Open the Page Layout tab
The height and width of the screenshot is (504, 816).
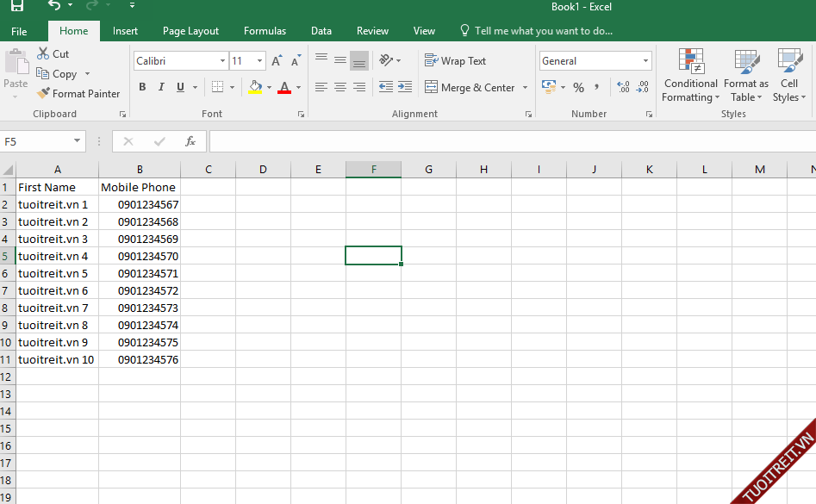click(190, 31)
